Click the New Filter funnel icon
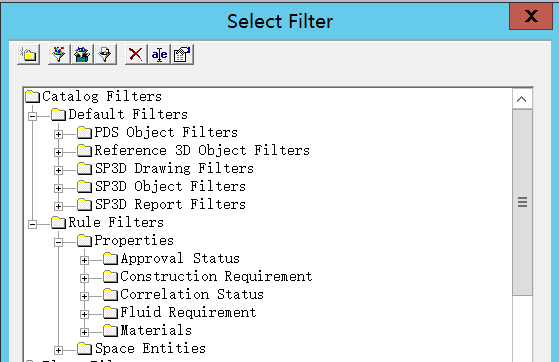The height and width of the screenshot is (362, 559). [59, 55]
